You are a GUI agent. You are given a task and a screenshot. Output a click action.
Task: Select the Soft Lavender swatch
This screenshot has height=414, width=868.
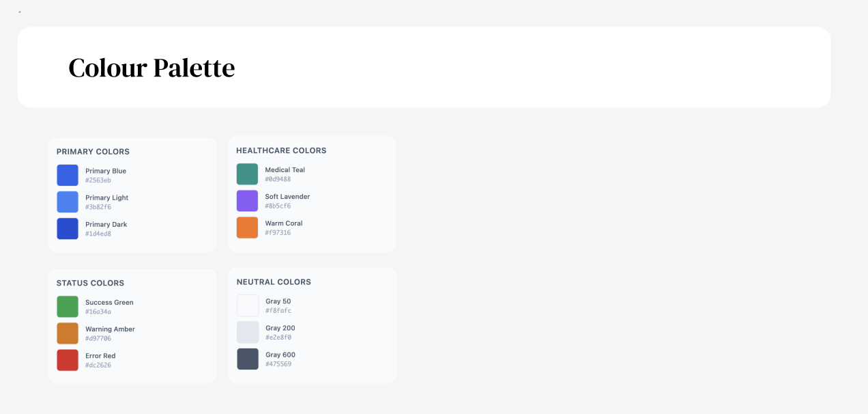click(247, 201)
